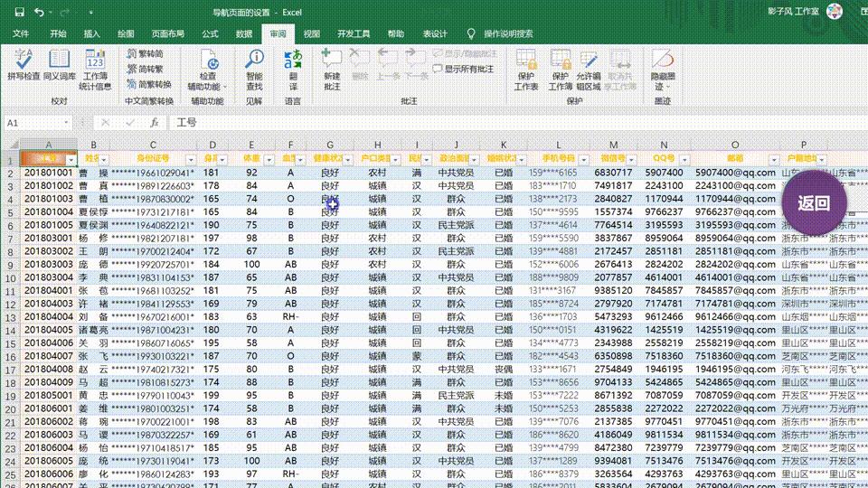Screen dimensions: 868x488
Task: Switch to the 视图 ribbon tab
Action: (x=312, y=34)
